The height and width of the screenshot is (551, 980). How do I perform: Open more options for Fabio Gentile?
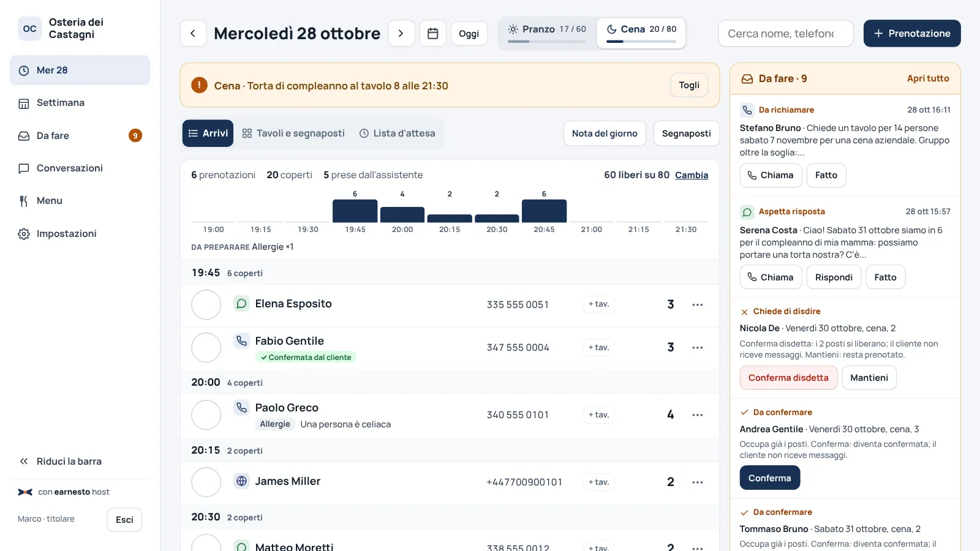coord(698,348)
